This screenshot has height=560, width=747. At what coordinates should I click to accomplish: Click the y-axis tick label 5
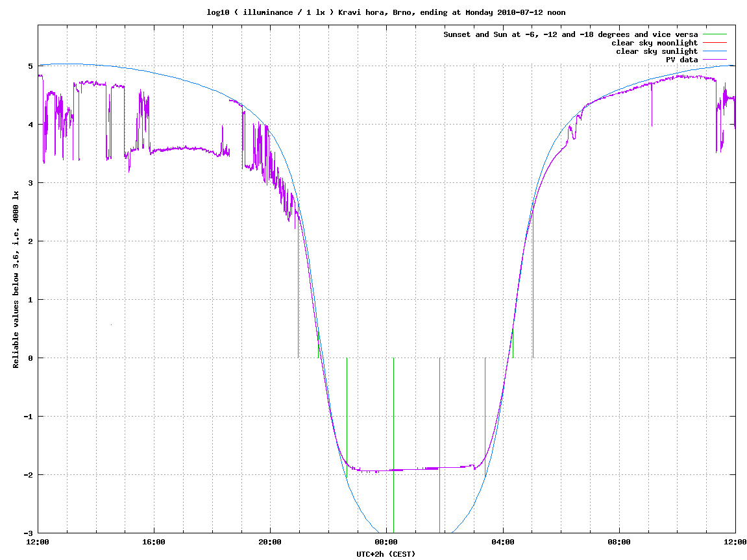tap(31, 66)
